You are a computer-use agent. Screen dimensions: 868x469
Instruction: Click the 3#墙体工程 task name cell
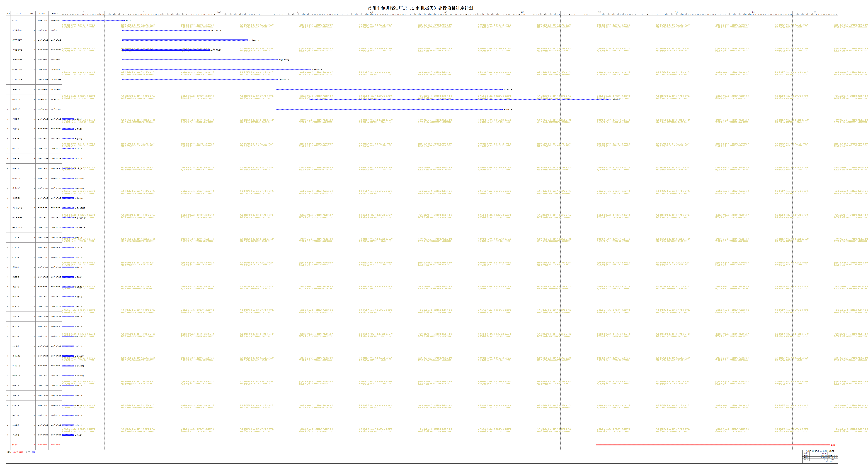point(19,139)
